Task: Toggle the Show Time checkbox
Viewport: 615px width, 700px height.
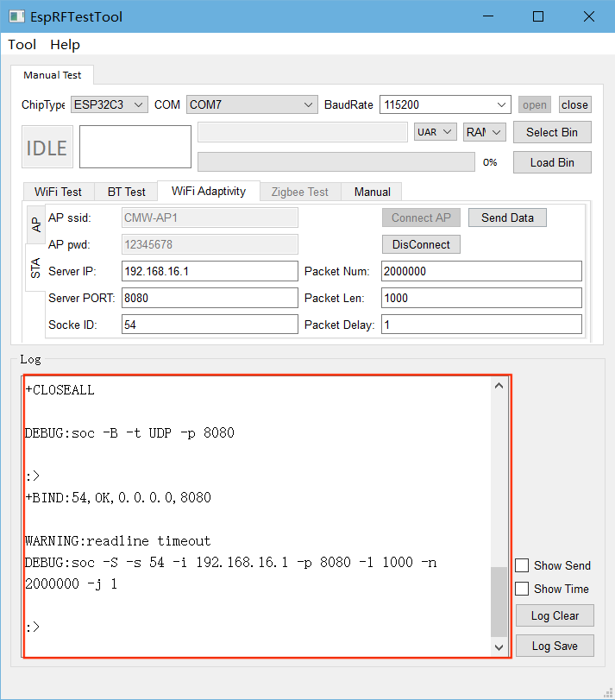Action: click(522, 589)
